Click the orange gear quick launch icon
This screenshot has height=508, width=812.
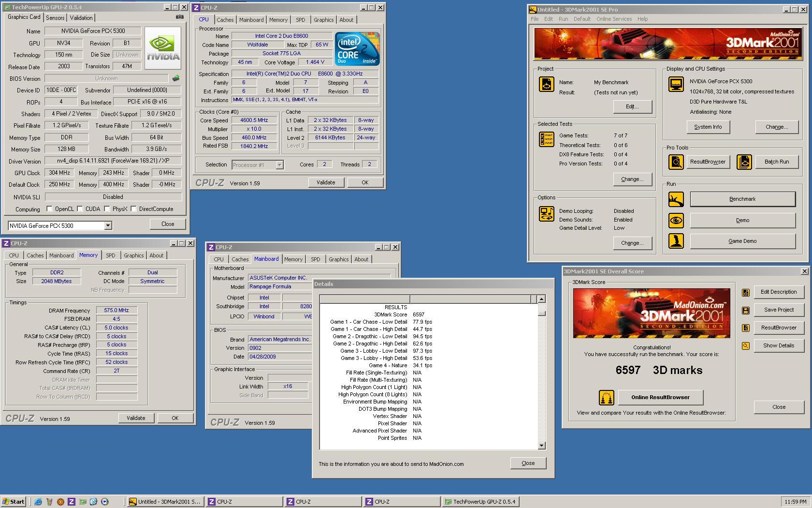point(60,502)
